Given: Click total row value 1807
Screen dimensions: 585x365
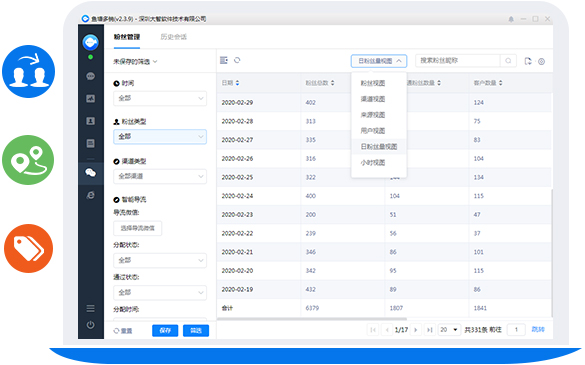Looking at the screenshot, I should (396, 308).
